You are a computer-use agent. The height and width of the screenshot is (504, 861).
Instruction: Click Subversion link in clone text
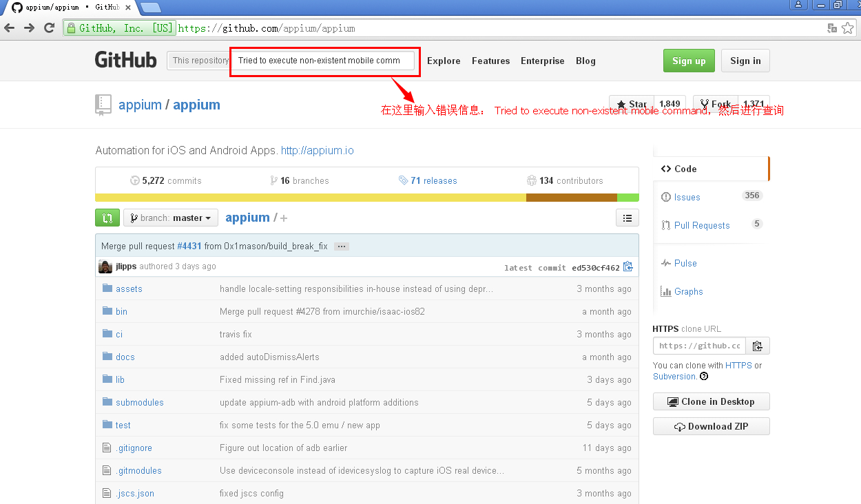click(674, 377)
